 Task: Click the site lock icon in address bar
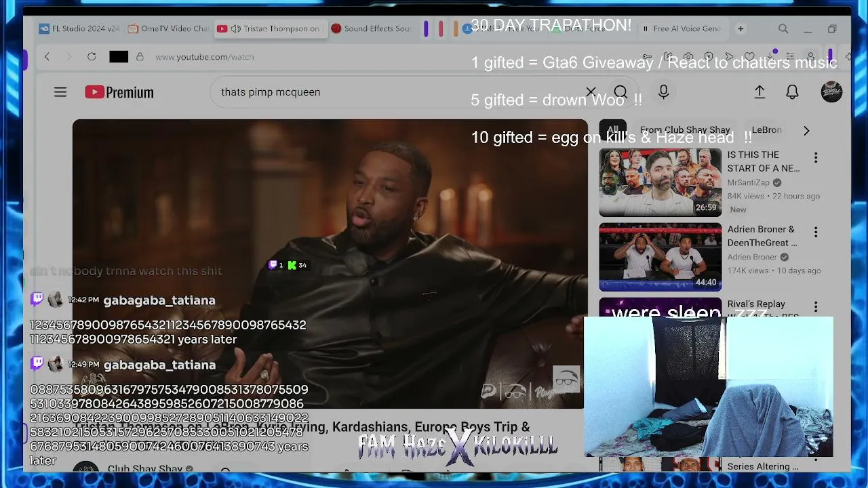(x=140, y=57)
